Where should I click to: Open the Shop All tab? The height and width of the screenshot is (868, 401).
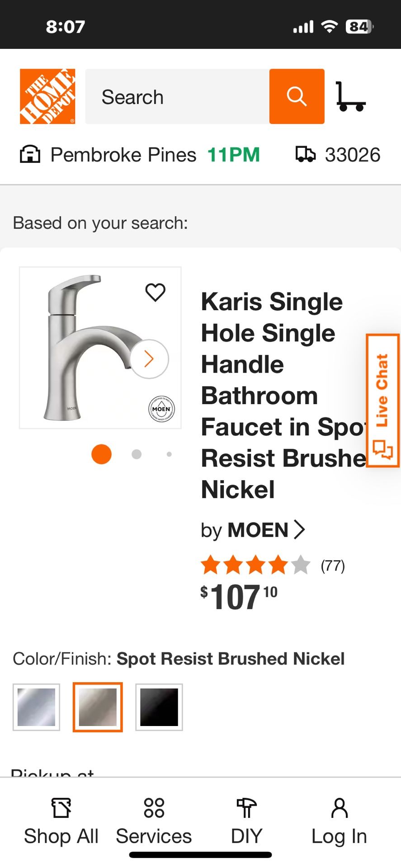click(61, 821)
